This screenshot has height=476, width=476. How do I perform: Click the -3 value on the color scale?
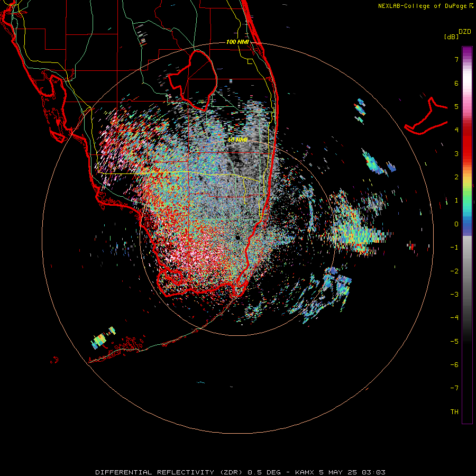point(454,295)
